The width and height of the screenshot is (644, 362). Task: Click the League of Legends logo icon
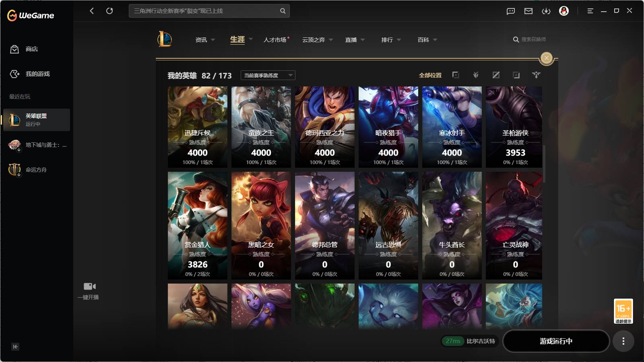click(165, 39)
